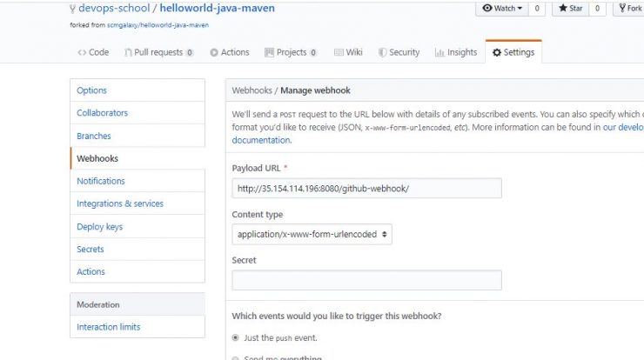644x360 pixels.
Task: Click the eye icon on the Watch button
Action: (487, 8)
